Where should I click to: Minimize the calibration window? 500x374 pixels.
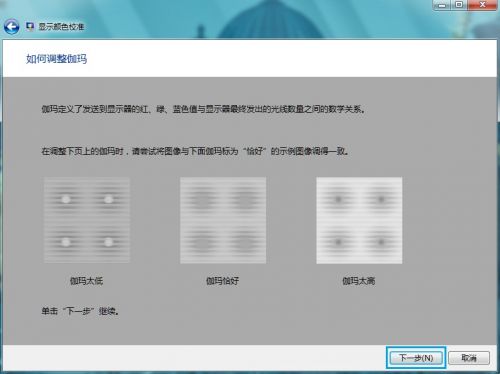coord(442,5)
